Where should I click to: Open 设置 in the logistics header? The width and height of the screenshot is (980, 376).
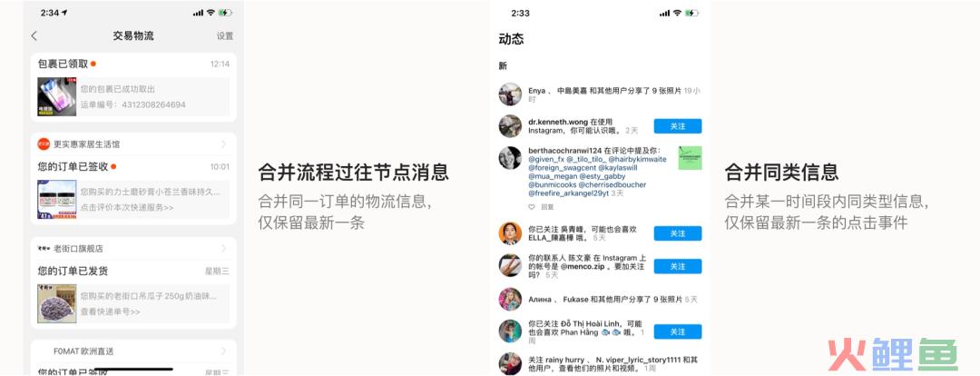point(225,36)
